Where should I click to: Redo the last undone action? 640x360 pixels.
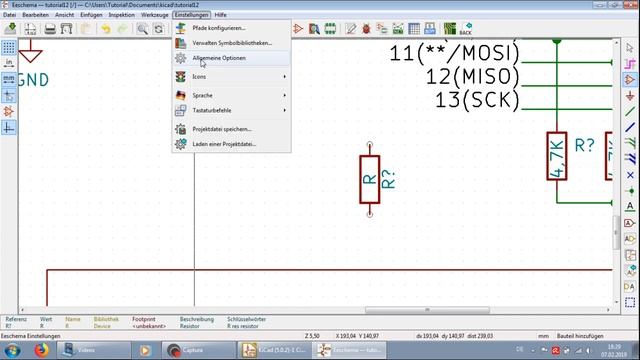tap(122, 29)
